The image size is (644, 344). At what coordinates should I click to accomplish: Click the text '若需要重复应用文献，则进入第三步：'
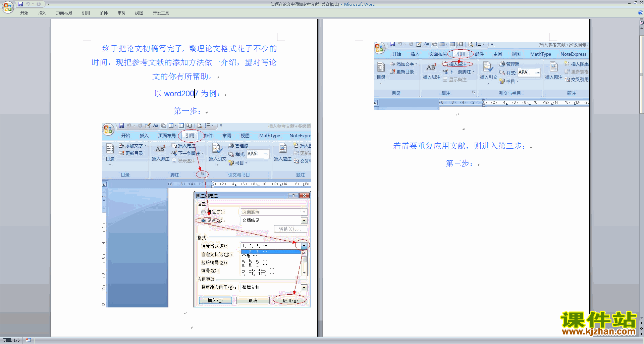click(x=460, y=146)
